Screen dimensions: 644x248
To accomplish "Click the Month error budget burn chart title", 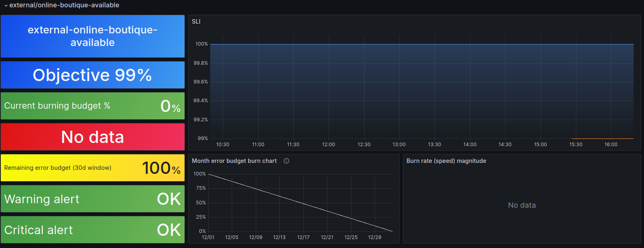I will click(234, 161).
